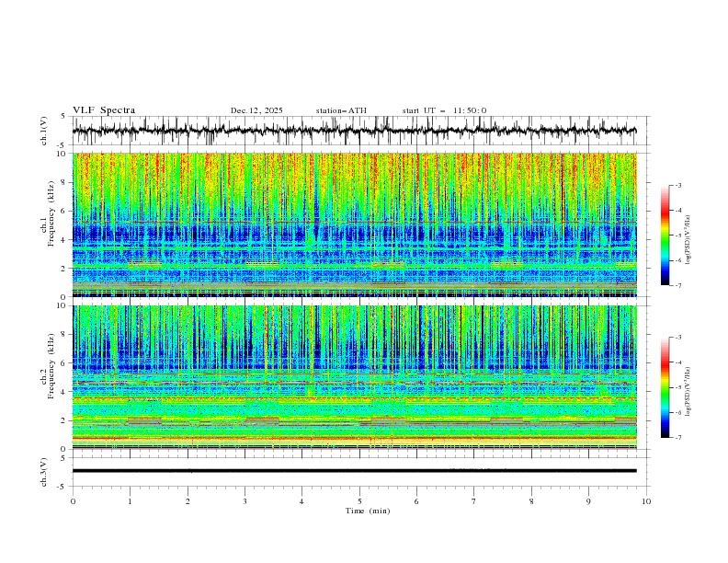Click the '-5' volt tick of ch.3(V) plot

pyautogui.click(x=63, y=487)
